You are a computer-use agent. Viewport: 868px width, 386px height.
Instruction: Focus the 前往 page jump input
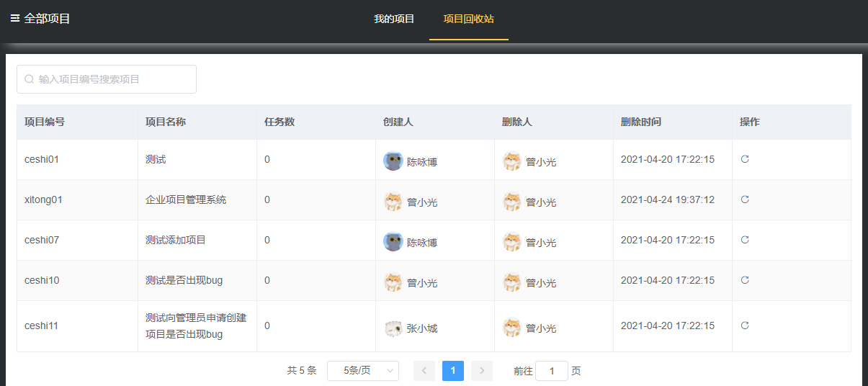point(552,371)
